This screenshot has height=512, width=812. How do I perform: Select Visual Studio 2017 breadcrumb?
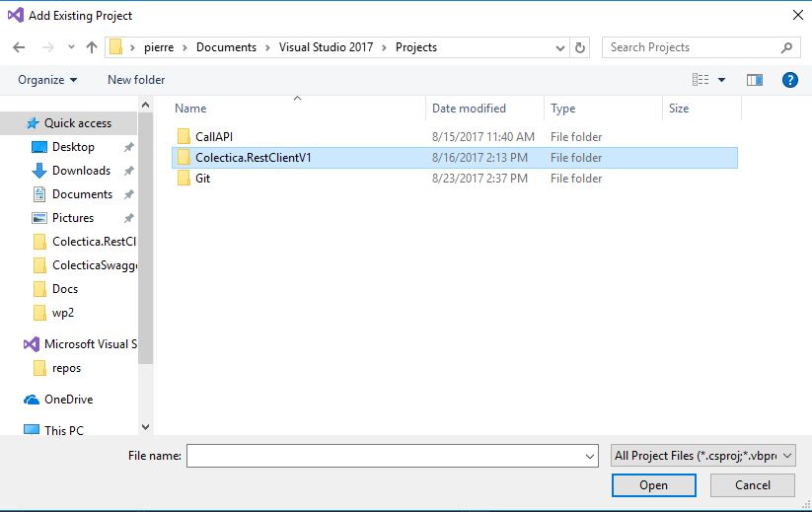tap(326, 47)
